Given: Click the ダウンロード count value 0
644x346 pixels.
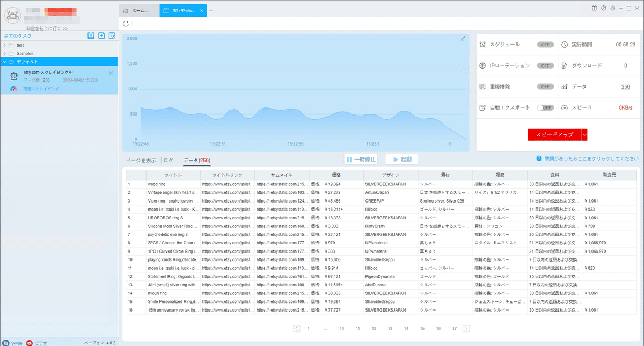Looking at the screenshot, I should coord(625,66).
